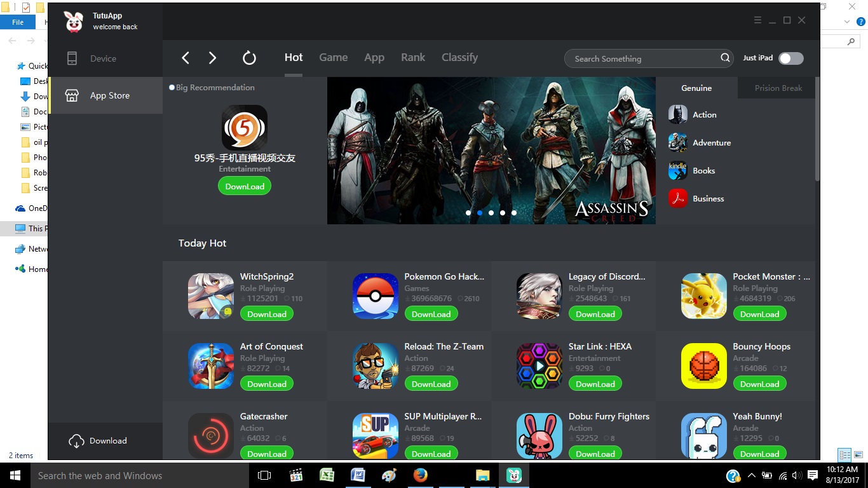Click the Windows taskbar search box
This screenshot has width=868, height=488.
(139, 475)
